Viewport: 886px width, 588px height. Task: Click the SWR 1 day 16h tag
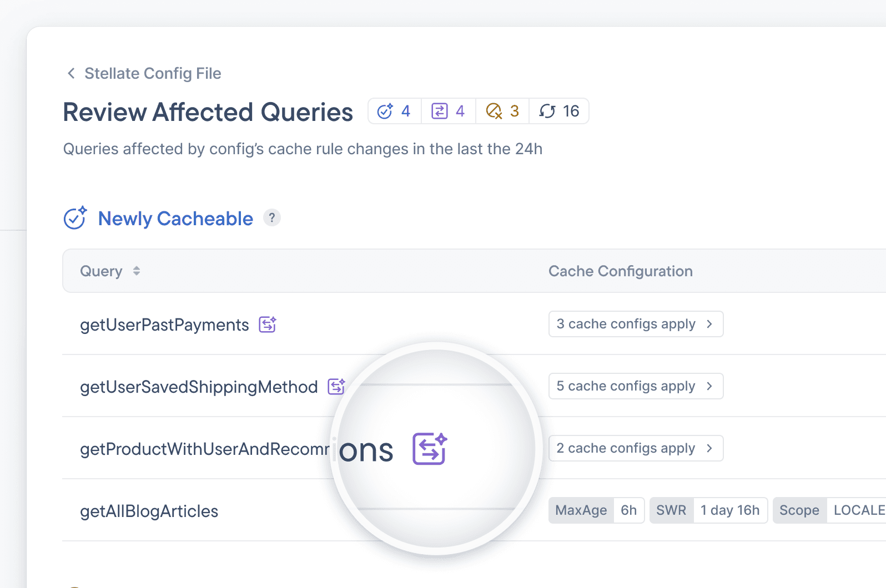708,510
